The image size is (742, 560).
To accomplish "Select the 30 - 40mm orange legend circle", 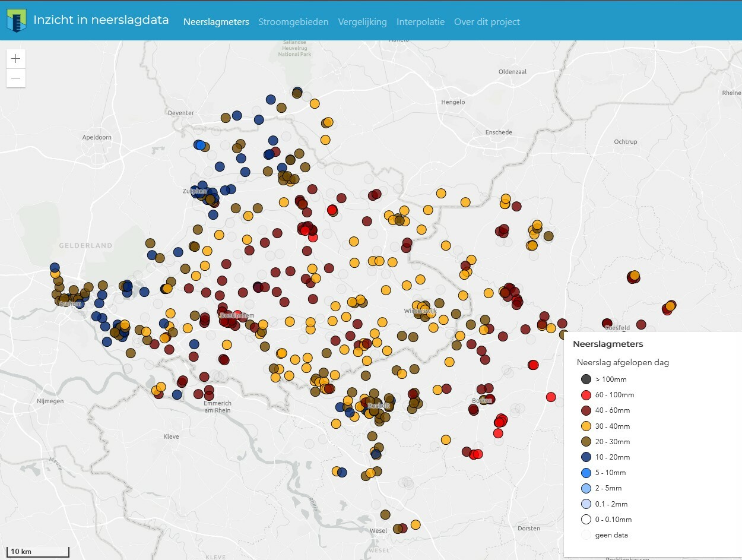I will coord(586,426).
